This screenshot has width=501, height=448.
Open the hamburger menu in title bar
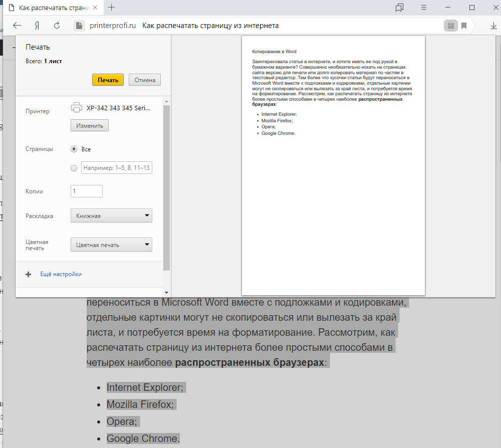point(424,8)
